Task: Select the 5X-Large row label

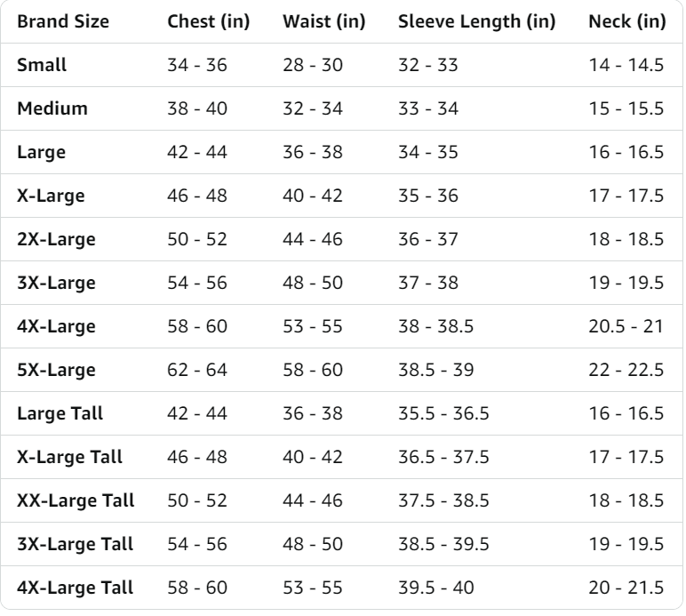Action: tap(55, 371)
